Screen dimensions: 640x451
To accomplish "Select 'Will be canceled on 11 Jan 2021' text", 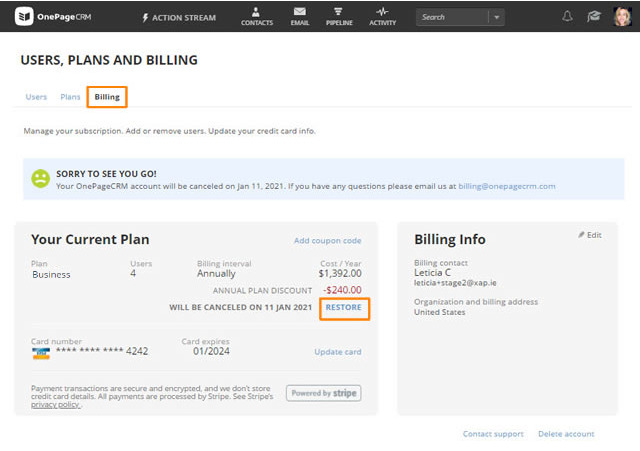I will pyautogui.click(x=240, y=307).
